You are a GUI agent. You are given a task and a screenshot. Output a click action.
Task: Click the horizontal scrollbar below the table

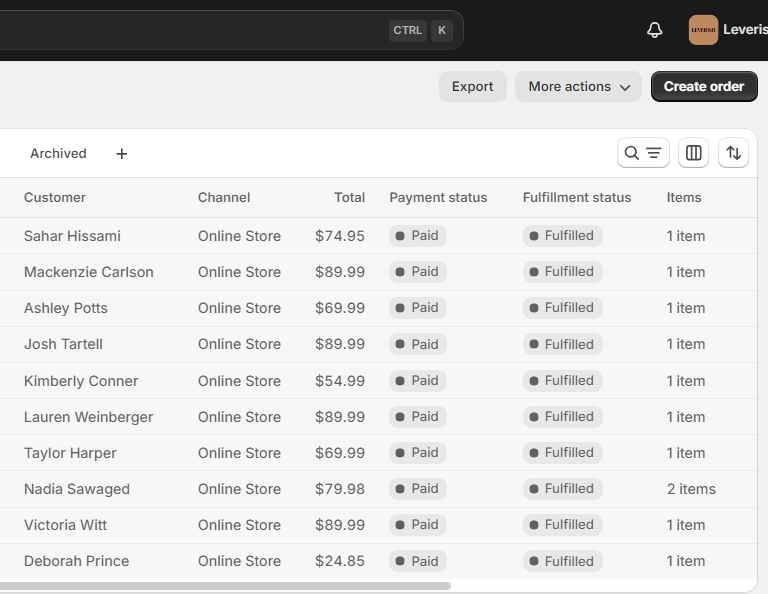225,586
